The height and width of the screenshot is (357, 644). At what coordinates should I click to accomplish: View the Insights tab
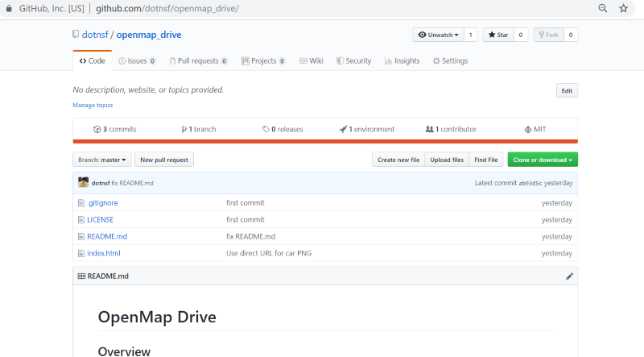tap(402, 61)
